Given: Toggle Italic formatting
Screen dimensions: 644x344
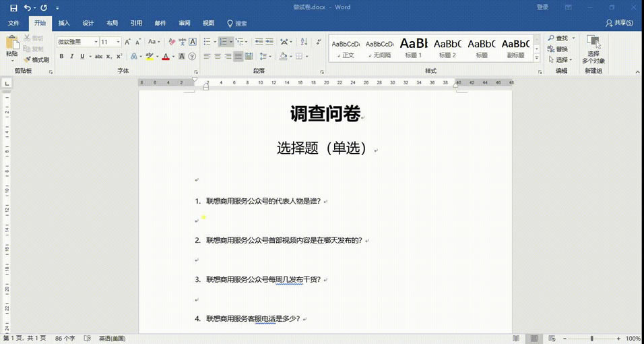Looking at the screenshot, I should [72, 57].
